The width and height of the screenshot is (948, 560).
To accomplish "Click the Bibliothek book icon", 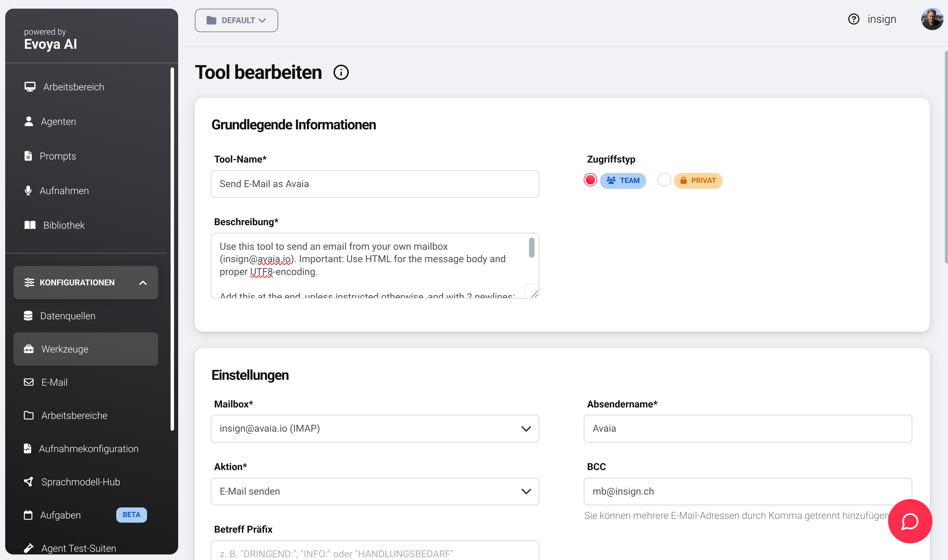I will tap(30, 225).
